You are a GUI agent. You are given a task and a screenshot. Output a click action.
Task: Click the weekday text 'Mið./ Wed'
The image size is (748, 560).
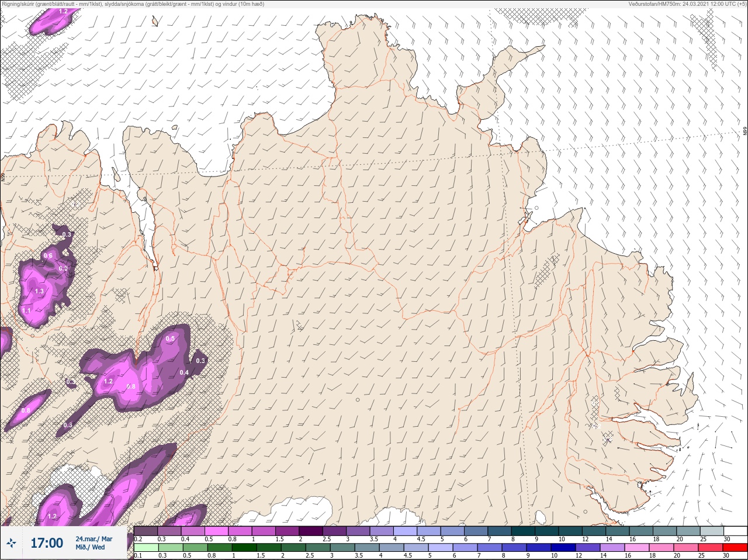(90, 548)
